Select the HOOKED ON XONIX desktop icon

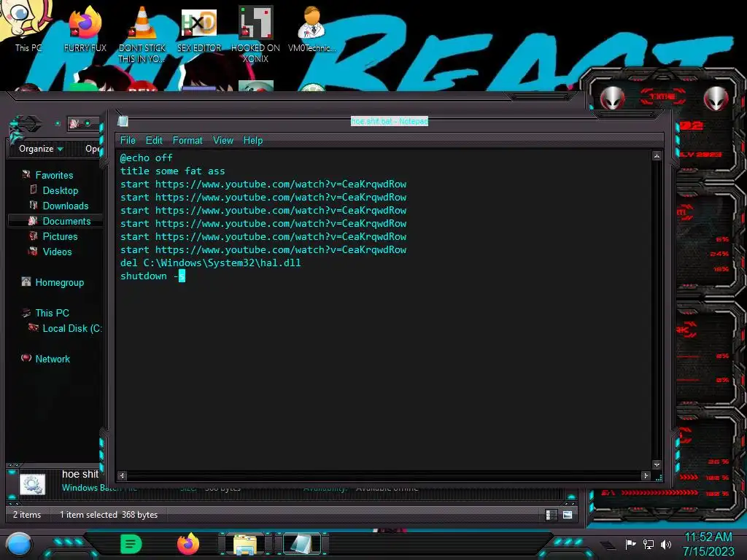click(255, 34)
